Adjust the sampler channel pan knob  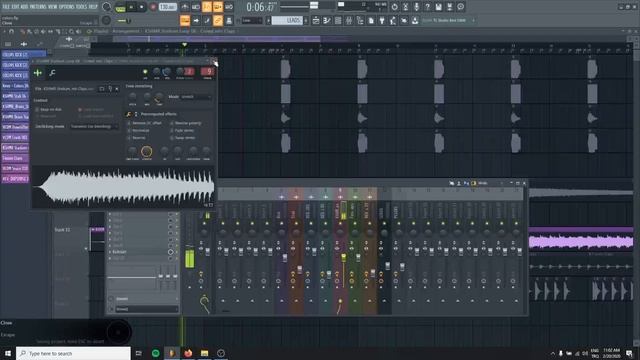click(x=157, y=72)
